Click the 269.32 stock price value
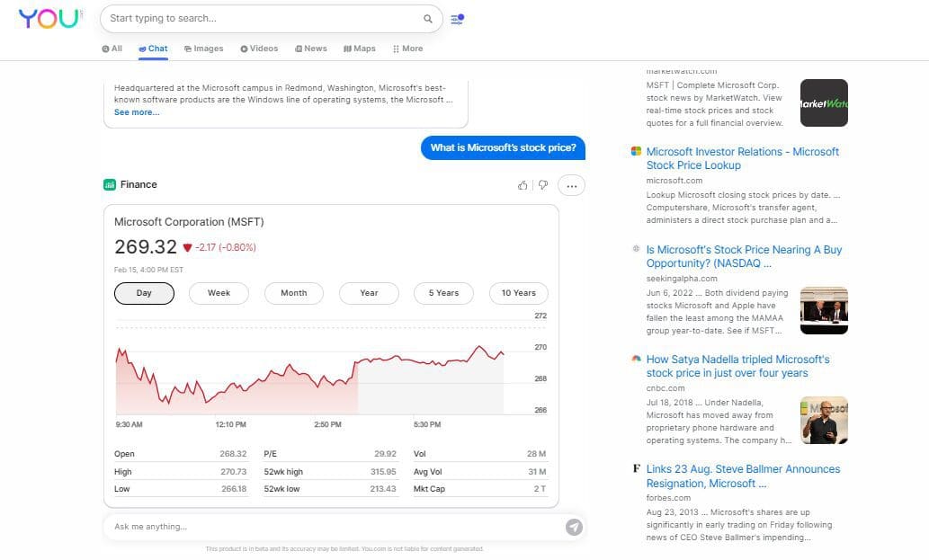The height and width of the screenshot is (560, 929). (x=146, y=247)
